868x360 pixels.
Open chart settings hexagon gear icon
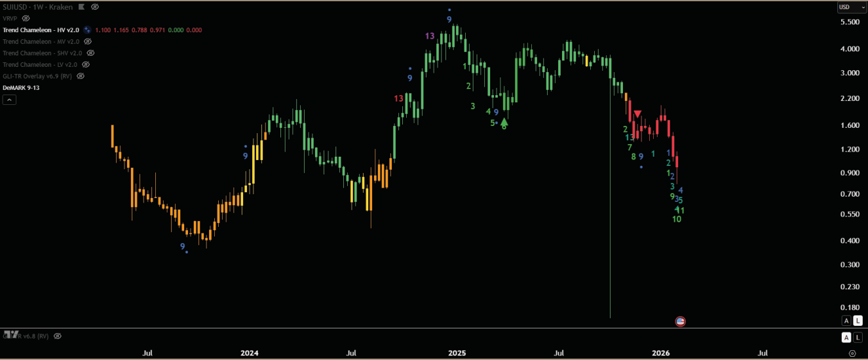(852, 353)
